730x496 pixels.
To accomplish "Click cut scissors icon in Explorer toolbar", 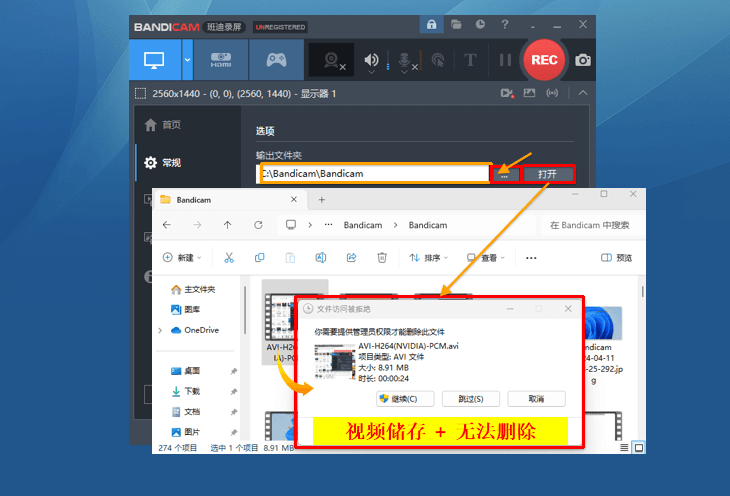I will pos(229,258).
